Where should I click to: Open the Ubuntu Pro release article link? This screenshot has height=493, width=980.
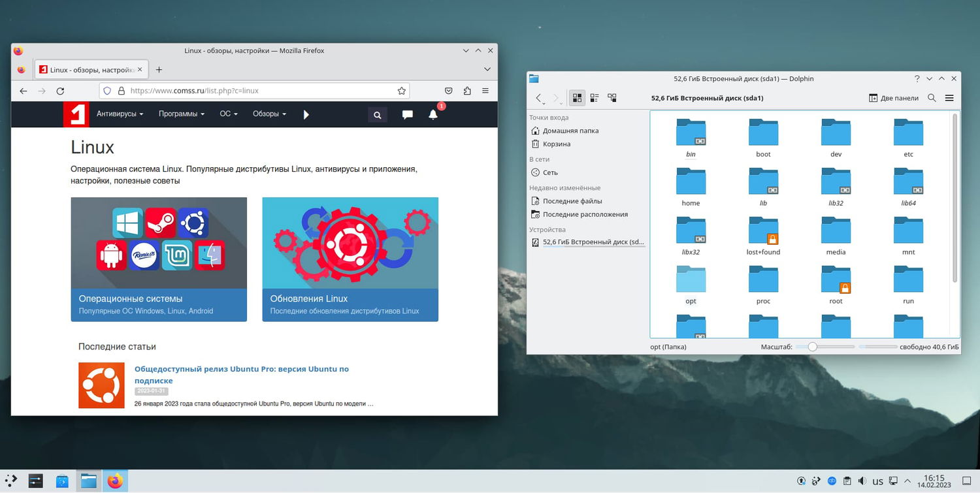point(242,374)
